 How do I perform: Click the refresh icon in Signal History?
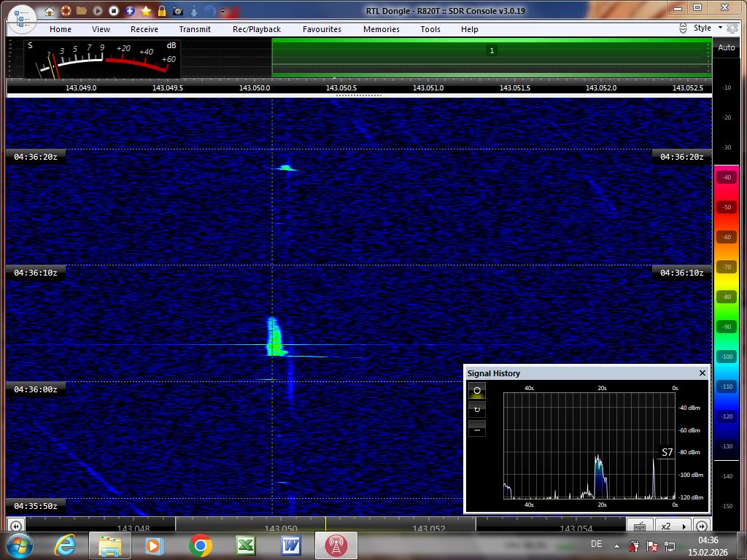(477, 410)
